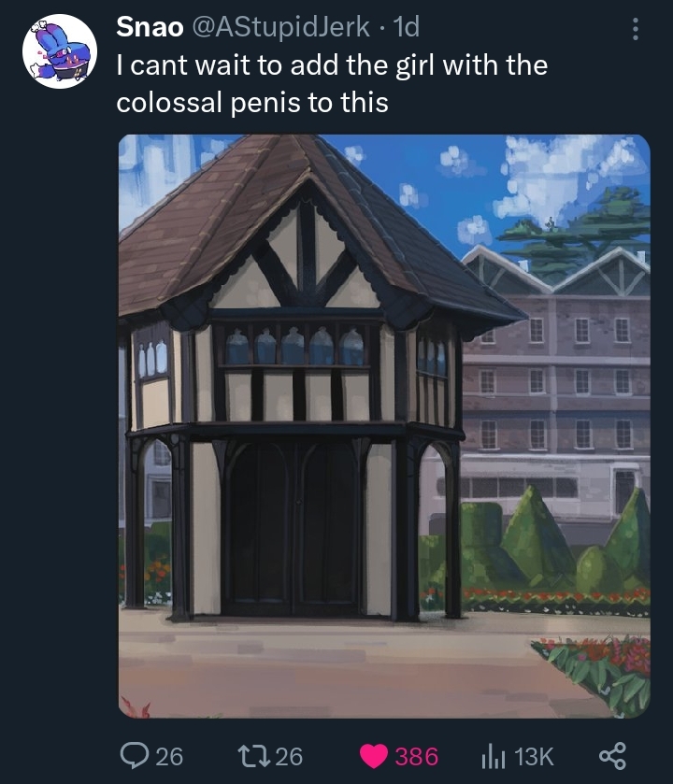673x784 pixels.
Task: Click the retweet arrows icon
Action: click(253, 756)
